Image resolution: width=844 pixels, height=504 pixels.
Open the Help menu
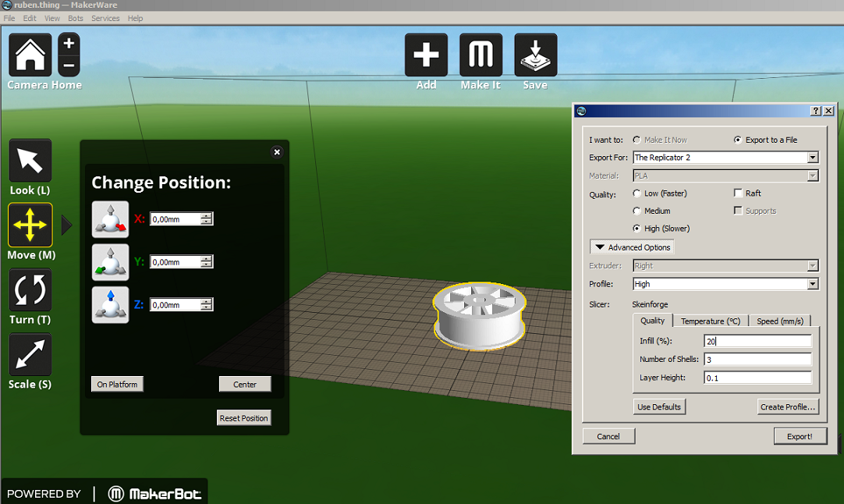click(x=135, y=18)
